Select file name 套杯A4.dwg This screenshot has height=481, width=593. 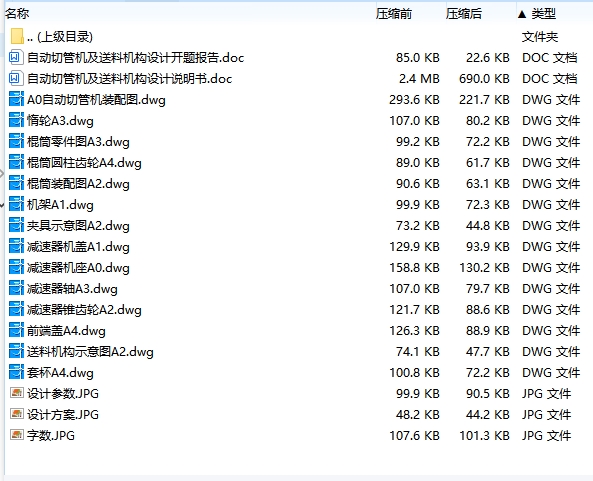[60, 373]
